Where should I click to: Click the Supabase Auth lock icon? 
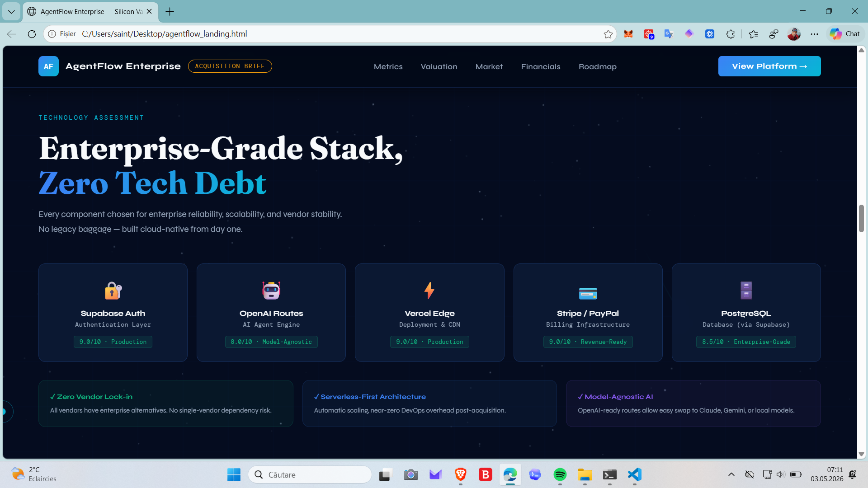[x=113, y=291]
